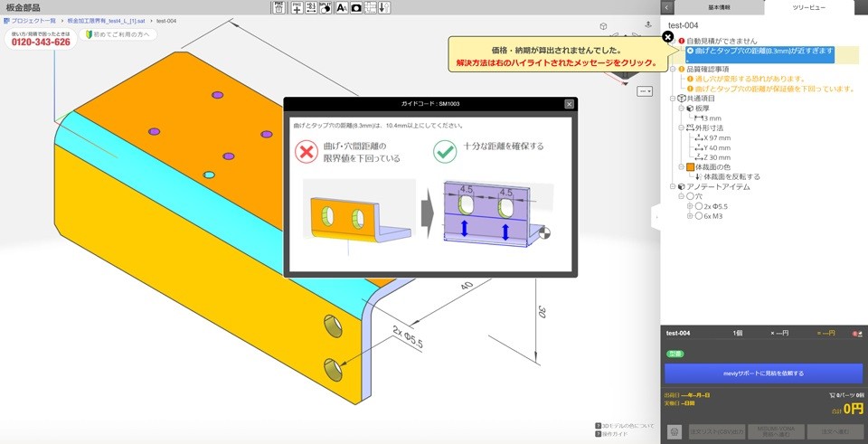The image size is (868, 444).
Task: Open the view options dropdown below the view cube
Action: (645, 91)
